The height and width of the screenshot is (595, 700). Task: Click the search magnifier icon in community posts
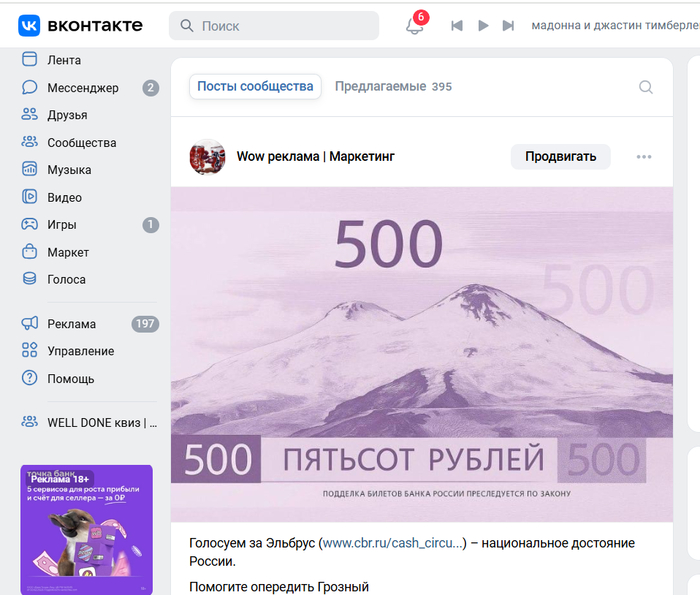[646, 87]
